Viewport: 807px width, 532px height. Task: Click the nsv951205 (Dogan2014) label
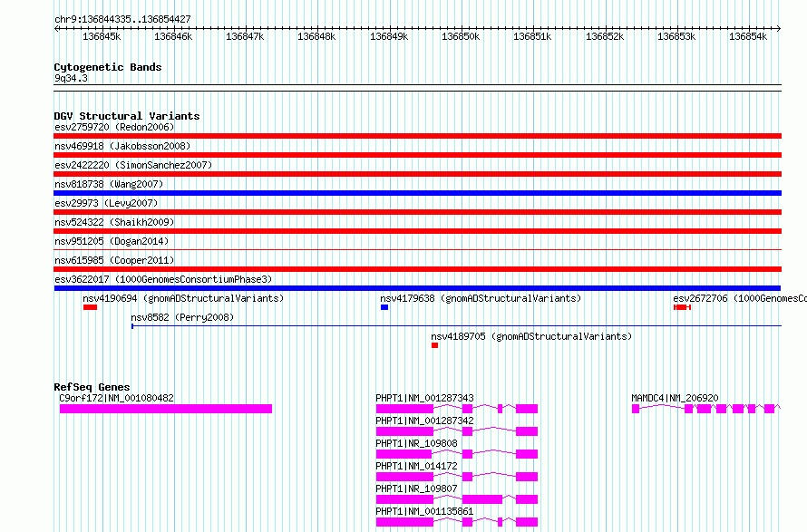pyautogui.click(x=112, y=241)
